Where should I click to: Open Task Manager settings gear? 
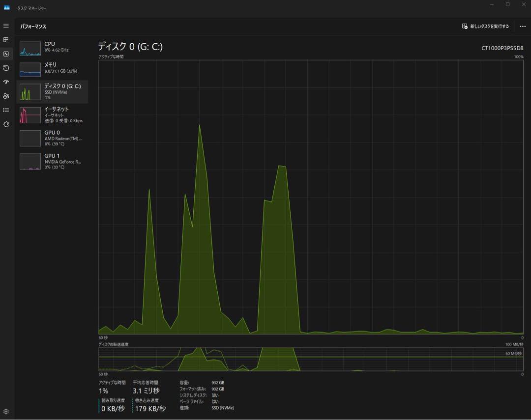[6, 412]
